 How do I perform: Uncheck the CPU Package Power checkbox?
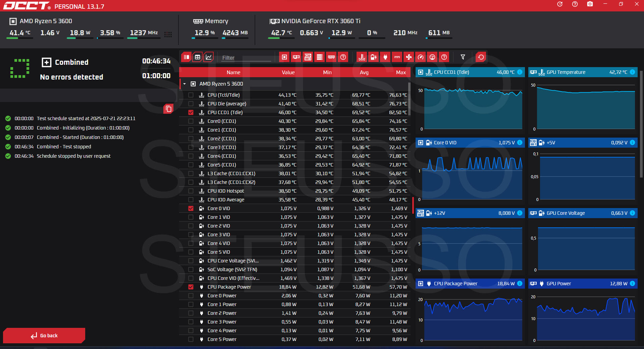(x=191, y=287)
